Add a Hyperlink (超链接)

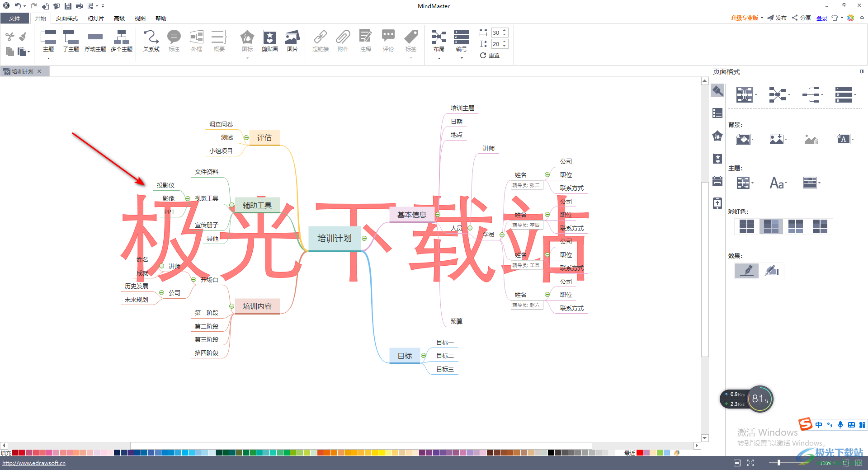click(321, 41)
